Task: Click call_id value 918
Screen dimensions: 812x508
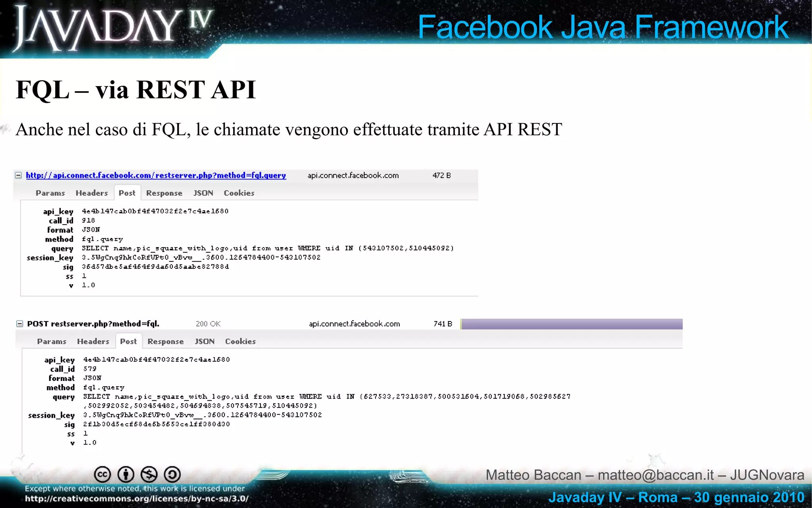Action: point(88,220)
